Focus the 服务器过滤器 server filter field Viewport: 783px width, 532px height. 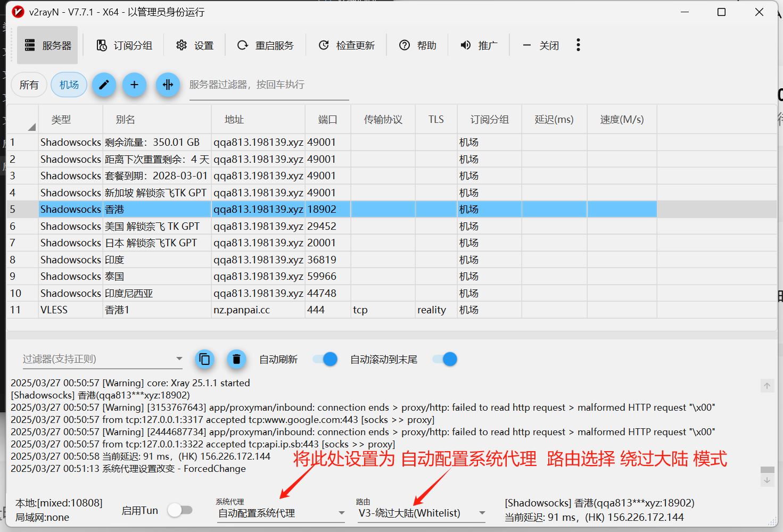tap(269, 85)
